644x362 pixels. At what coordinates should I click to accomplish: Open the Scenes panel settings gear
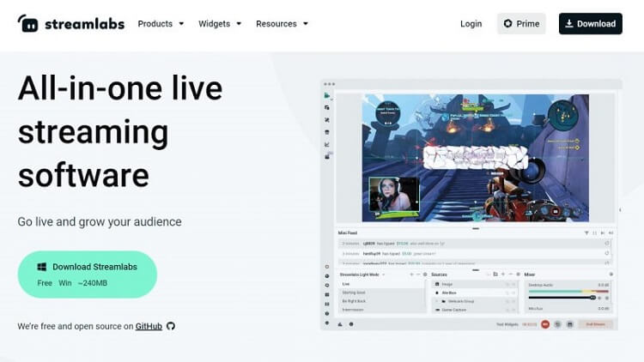[425, 275]
